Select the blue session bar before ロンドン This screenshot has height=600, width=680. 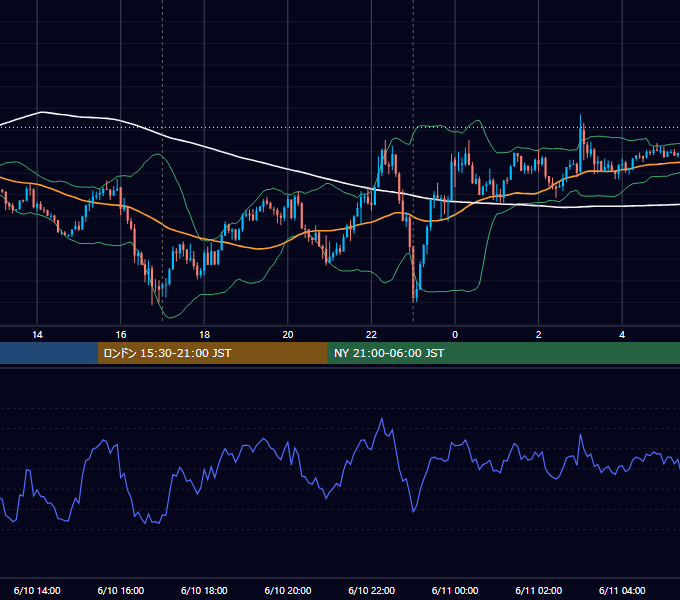(x=49, y=353)
